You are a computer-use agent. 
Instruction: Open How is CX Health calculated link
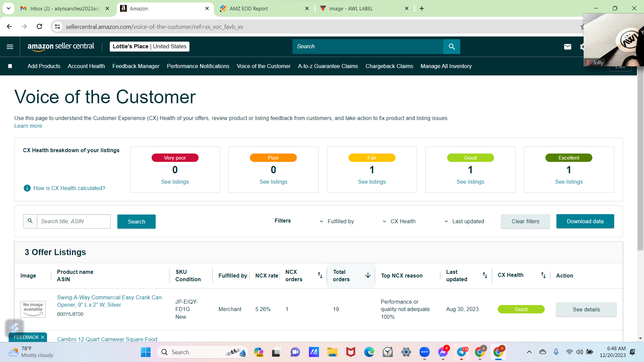pos(69,188)
